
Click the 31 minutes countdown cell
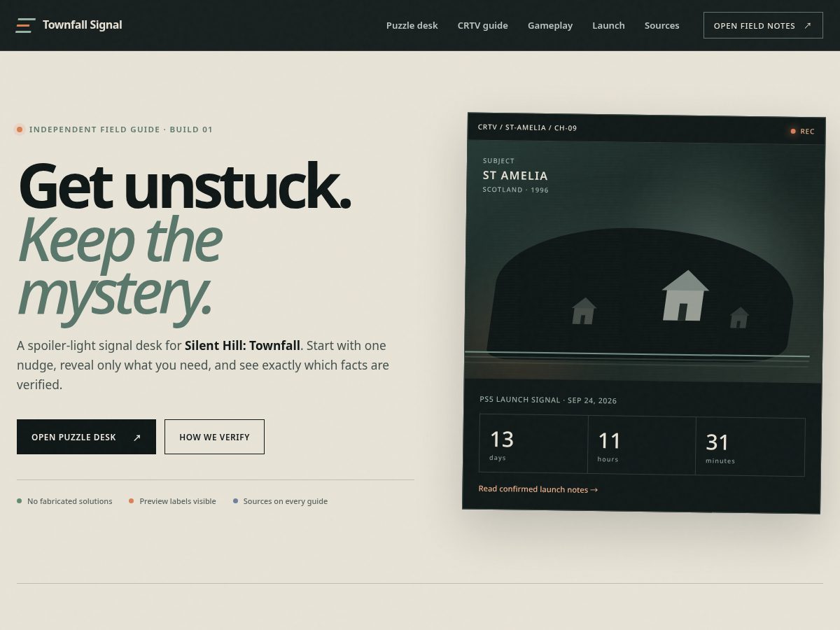[750, 447]
